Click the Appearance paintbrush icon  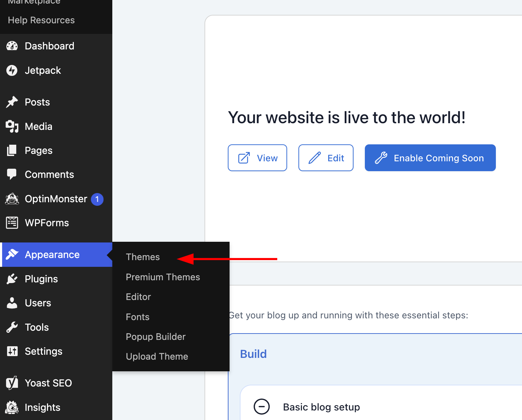point(12,254)
